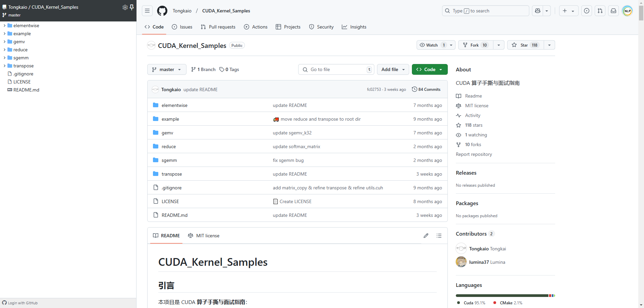The height and width of the screenshot is (308, 644).
Task: Click the sidebar settings gear icon
Action: pyautogui.click(x=125, y=7)
